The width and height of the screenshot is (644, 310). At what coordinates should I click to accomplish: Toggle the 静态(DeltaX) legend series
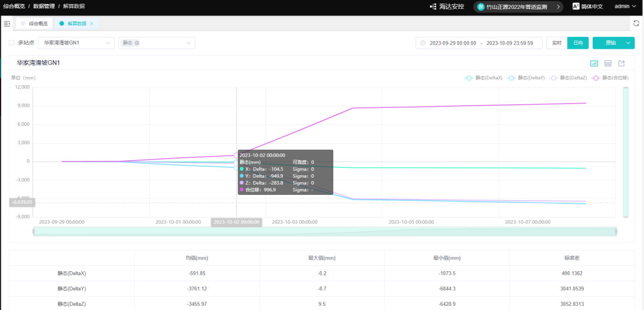pyautogui.click(x=484, y=78)
